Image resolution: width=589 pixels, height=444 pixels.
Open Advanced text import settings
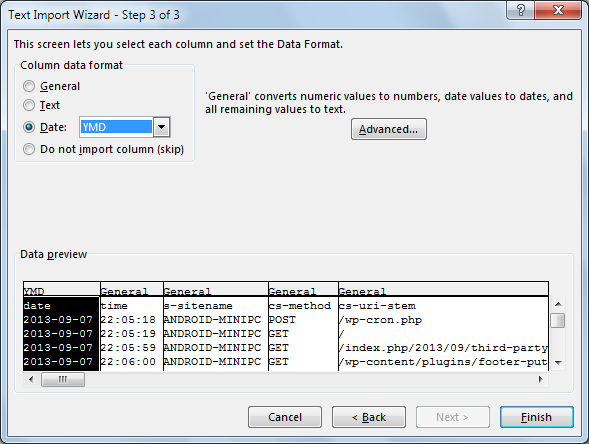point(389,129)
